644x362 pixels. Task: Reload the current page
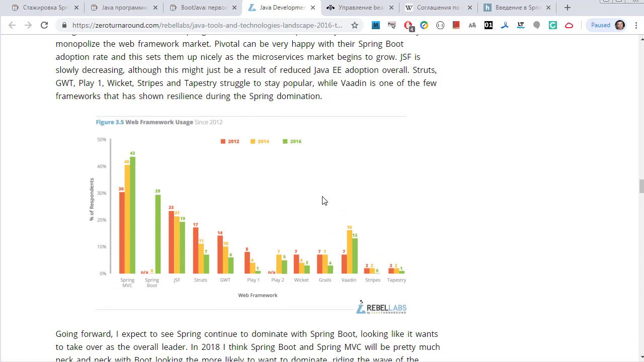click(x=44, y=25)
